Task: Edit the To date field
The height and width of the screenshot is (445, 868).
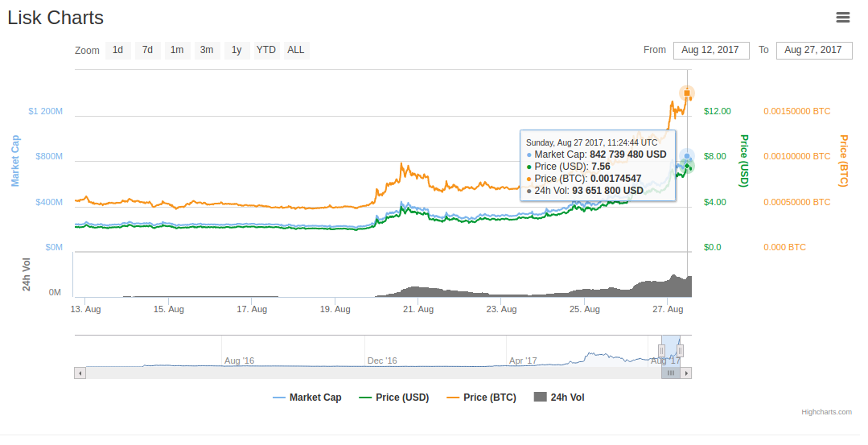Action: [x=814, y=51]
